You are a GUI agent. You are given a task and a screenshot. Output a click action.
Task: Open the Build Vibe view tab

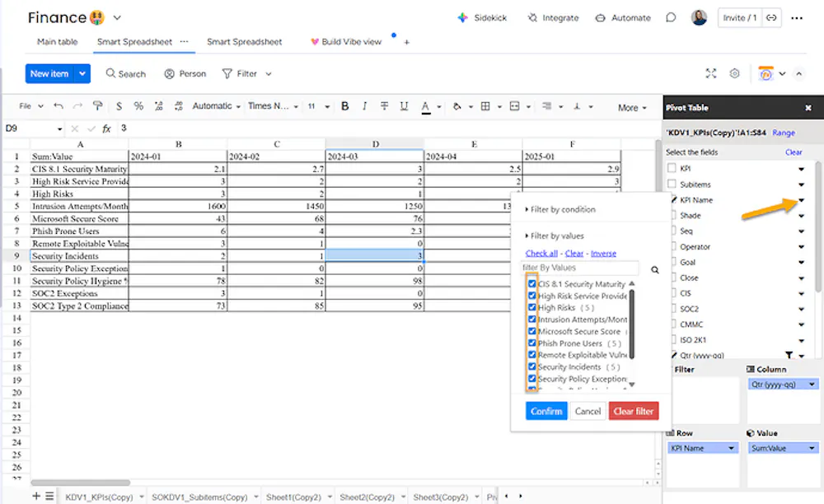pyautogui.click(x=346, y=42)
